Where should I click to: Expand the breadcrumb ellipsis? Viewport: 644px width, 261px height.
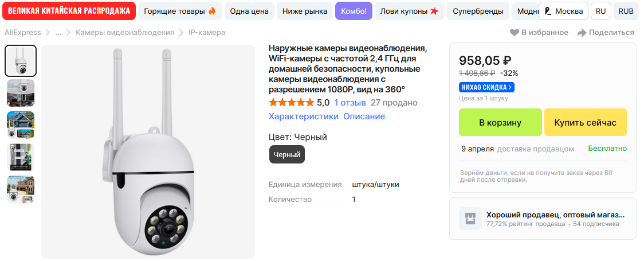pyautogui.click(x=58, y=33)
